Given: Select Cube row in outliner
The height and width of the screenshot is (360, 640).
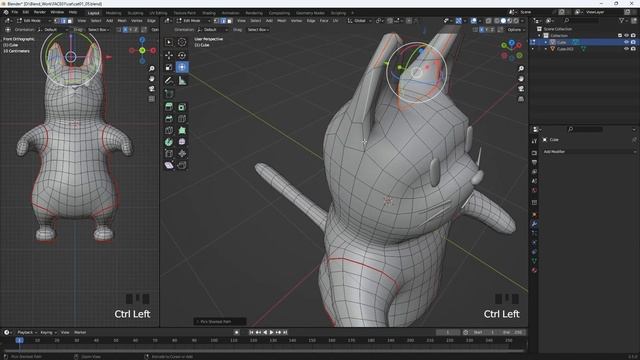Looking at the screenshot, I should click(584, 42).
